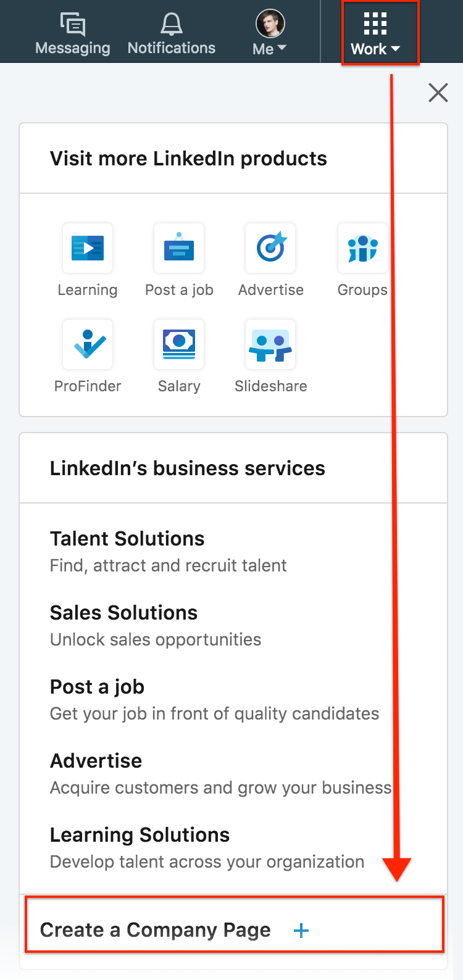Open Sales Solutions to unlock opportunities
Image resolution: width=463 pixels, height=980 pixels.
pos(123,612)
